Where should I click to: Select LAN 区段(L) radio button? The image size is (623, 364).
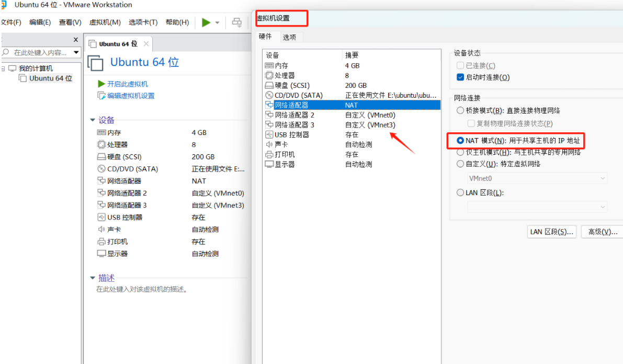460,192
